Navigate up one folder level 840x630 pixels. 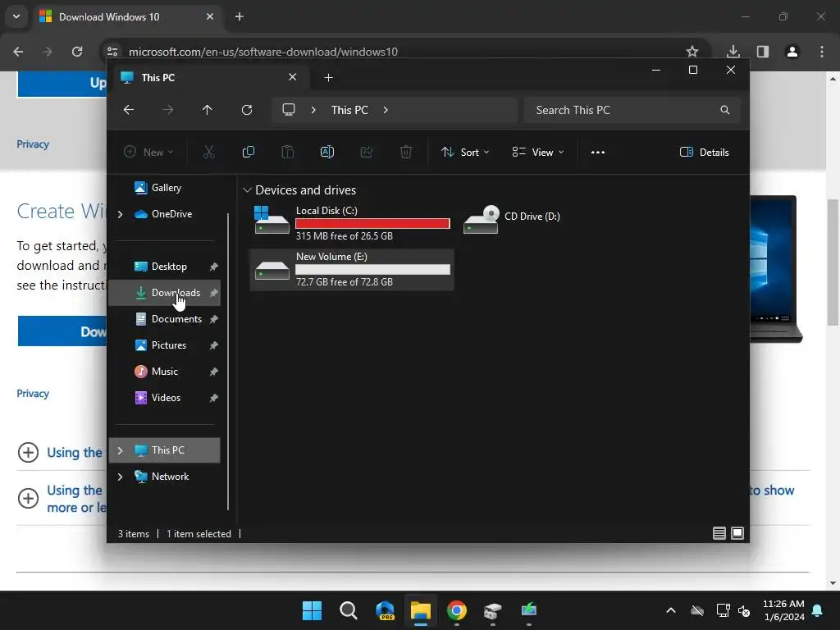tap(208, 110)
